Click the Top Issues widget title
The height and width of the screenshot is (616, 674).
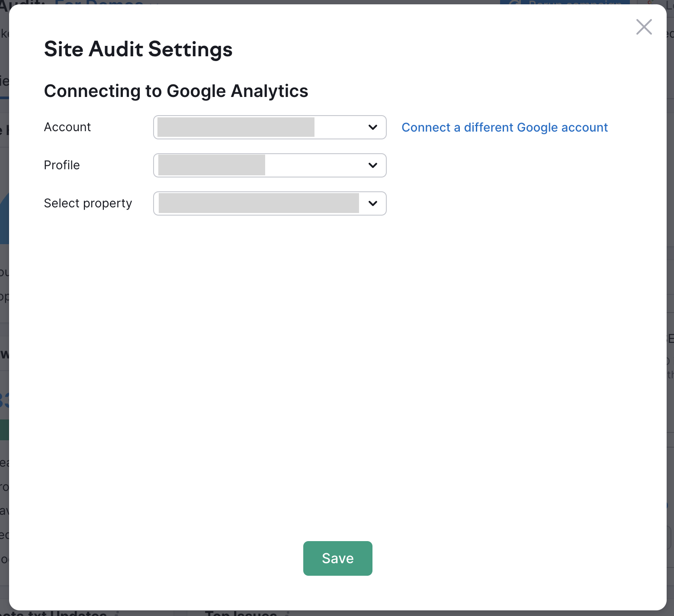[241, 613]
